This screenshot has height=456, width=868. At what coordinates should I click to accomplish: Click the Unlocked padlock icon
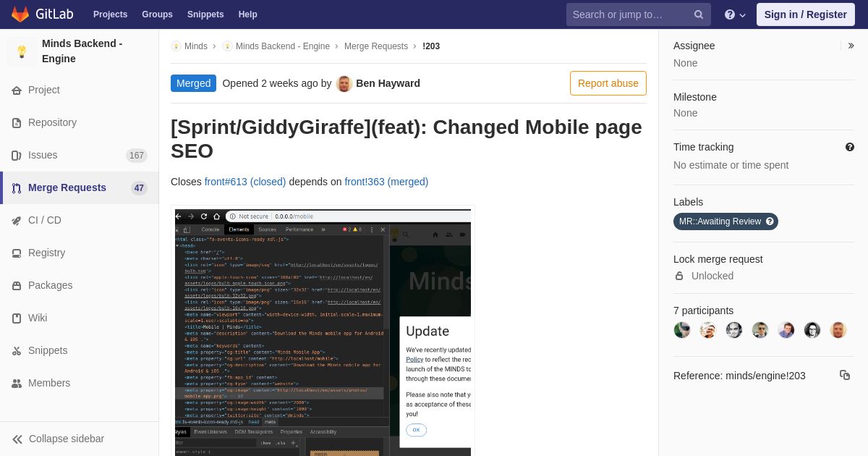[x=679, y=276]
